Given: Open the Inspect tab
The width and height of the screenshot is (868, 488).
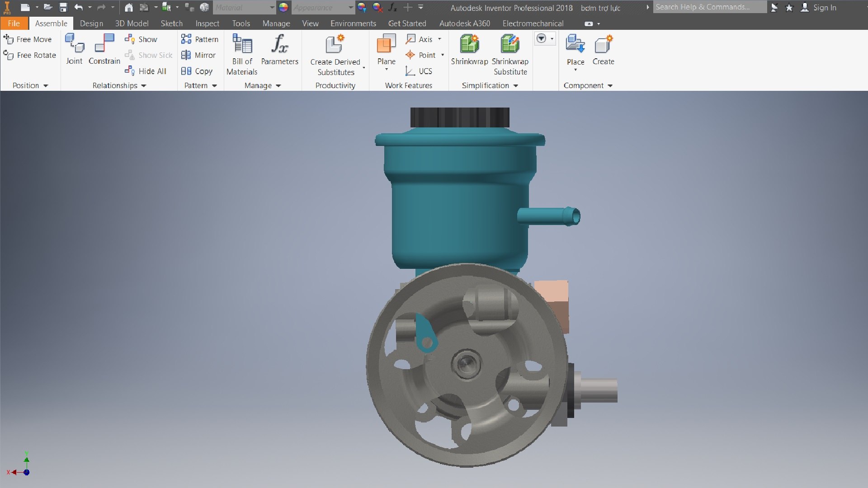Looking at the screenshot, I should 207,23.
